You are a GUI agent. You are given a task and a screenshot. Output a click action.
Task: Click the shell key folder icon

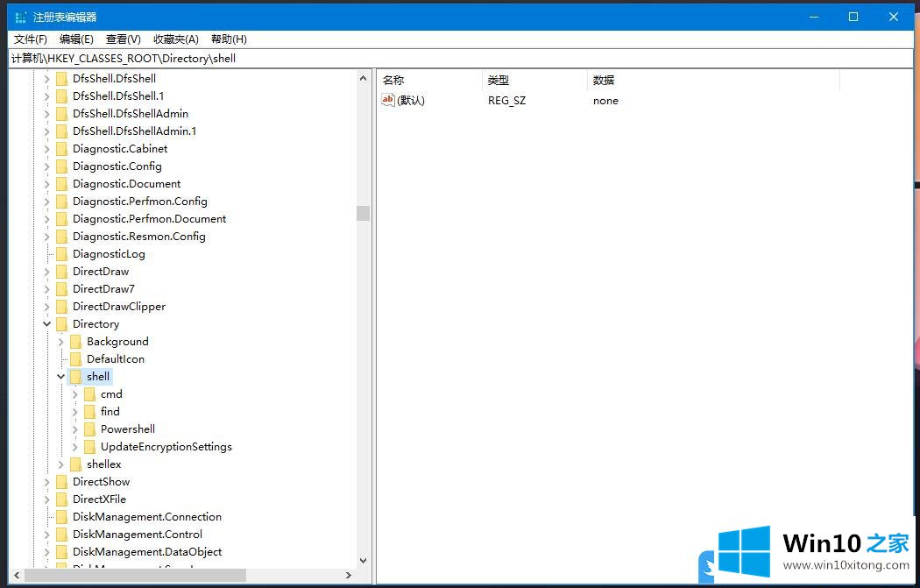point(75,377)
